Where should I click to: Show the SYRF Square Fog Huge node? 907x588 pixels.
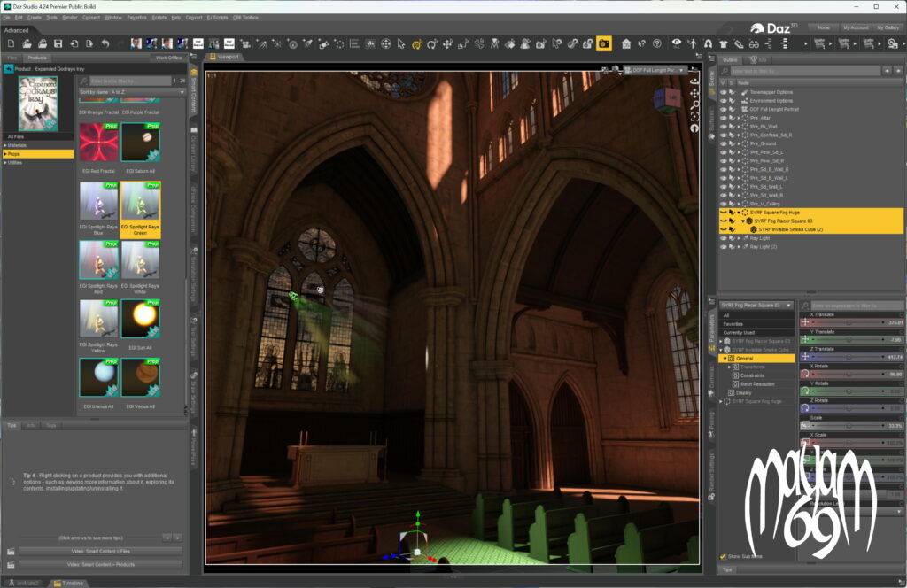point(723,213)
